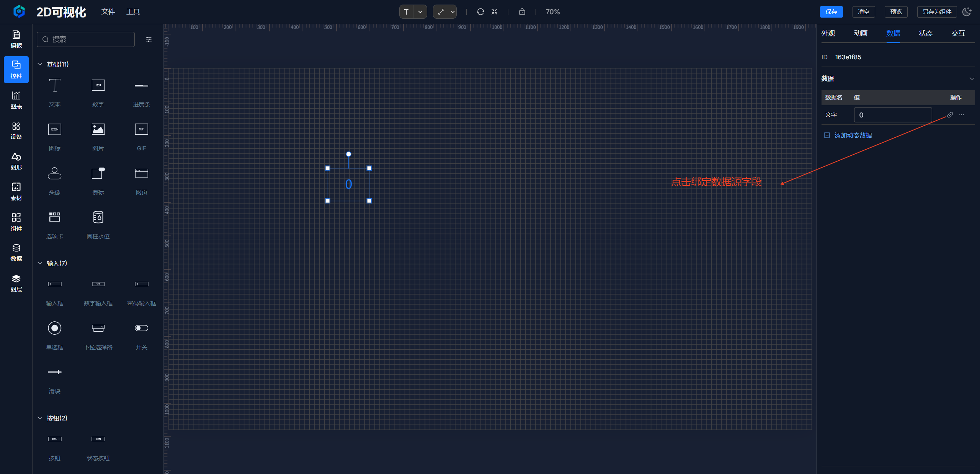Open the 图层 layers sidebar panel
Image resolution: width=980 pixels, height=474 pixels.
point(16,283)
